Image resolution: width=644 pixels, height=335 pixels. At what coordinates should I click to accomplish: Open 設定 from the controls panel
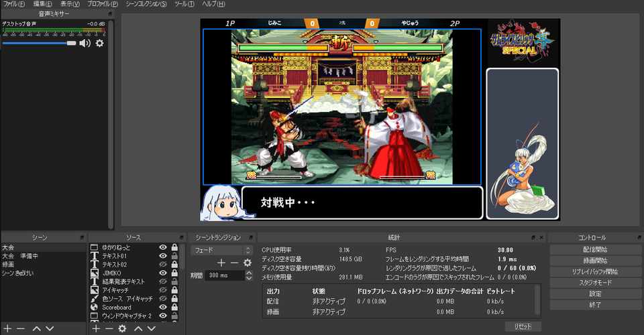(x=595, y=293)
